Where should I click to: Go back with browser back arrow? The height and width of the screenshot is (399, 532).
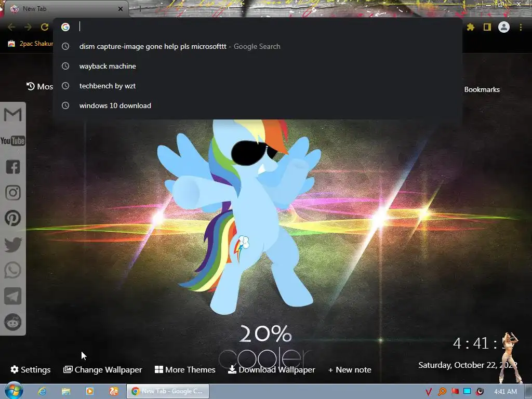[11, 27]
